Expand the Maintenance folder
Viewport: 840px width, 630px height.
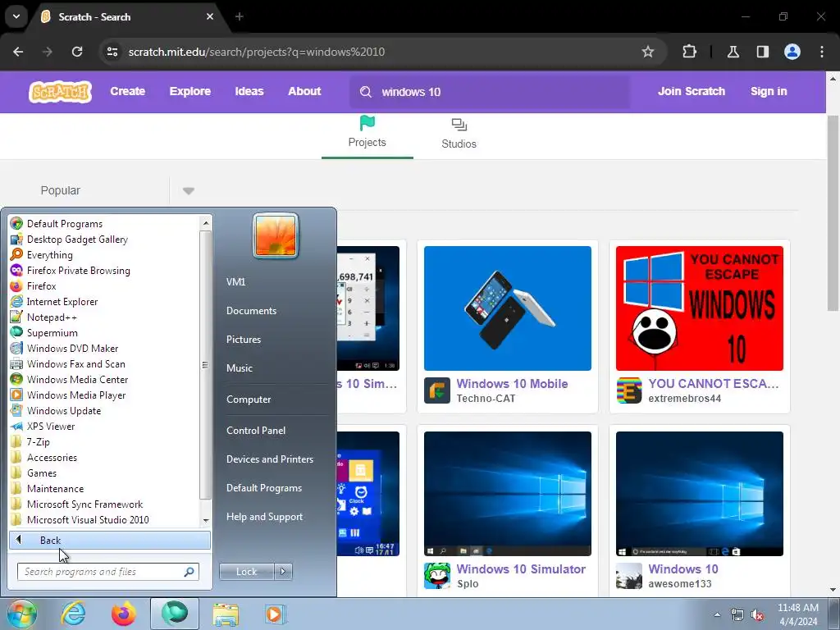(x=55, y=489)
